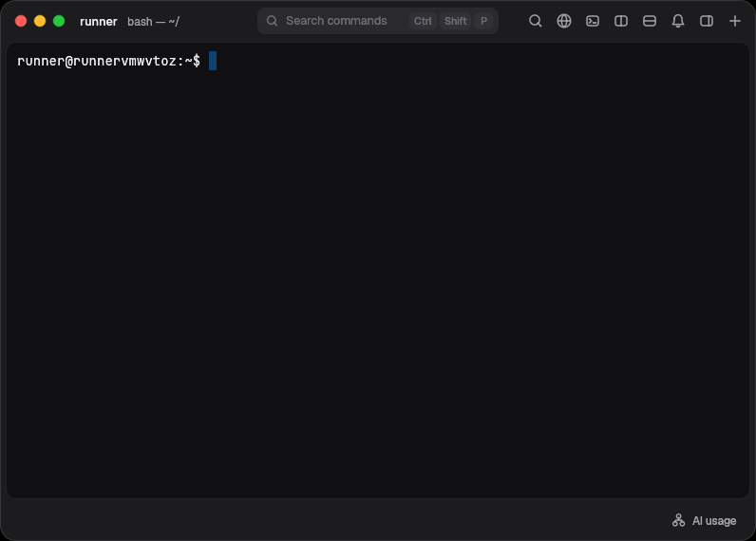The width and height of the screenshot is (756, 541).
Task: Click the Shift shortcut key badge
Action: [455, 21]
